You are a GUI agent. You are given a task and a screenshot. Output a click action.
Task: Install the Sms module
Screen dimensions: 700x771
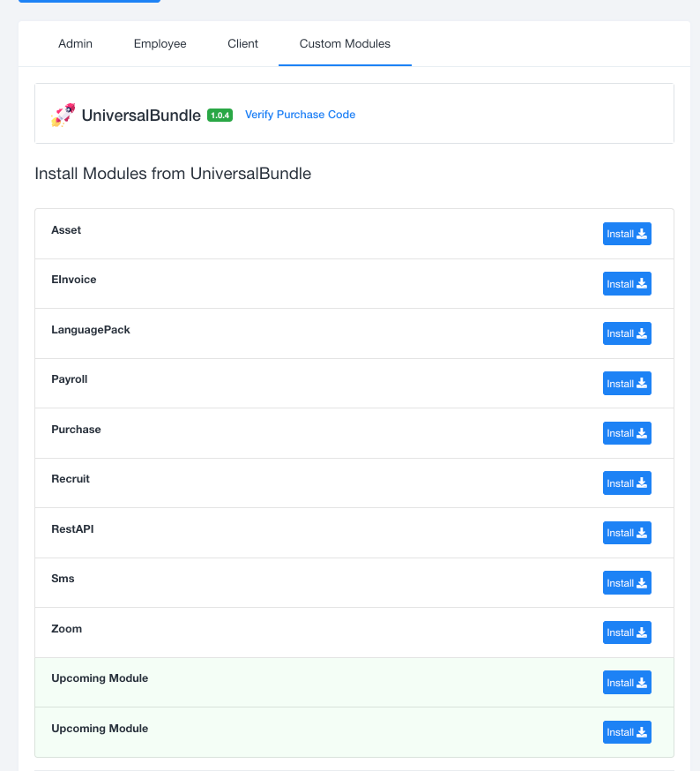(x=627, y=583)
